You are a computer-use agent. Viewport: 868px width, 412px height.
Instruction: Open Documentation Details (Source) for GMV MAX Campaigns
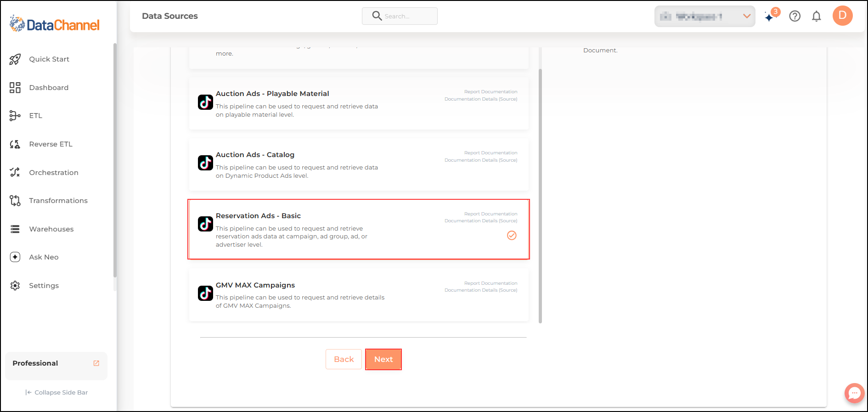(x=481, y=290)
